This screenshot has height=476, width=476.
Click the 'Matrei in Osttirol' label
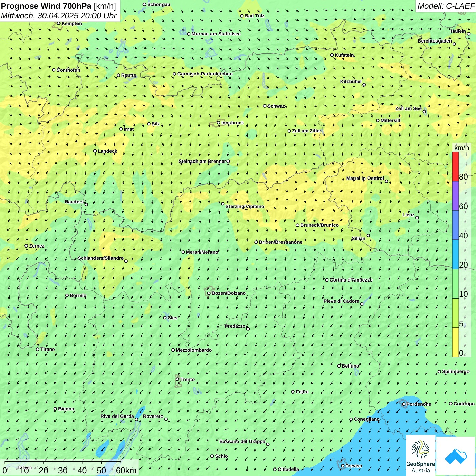click(365, 178)
